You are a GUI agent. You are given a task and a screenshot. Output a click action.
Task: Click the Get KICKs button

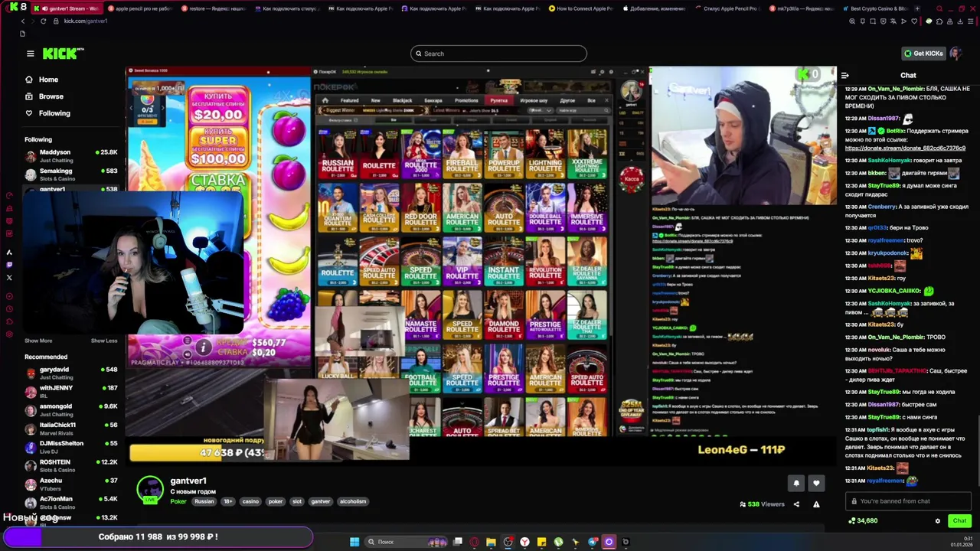click(923, 54)
